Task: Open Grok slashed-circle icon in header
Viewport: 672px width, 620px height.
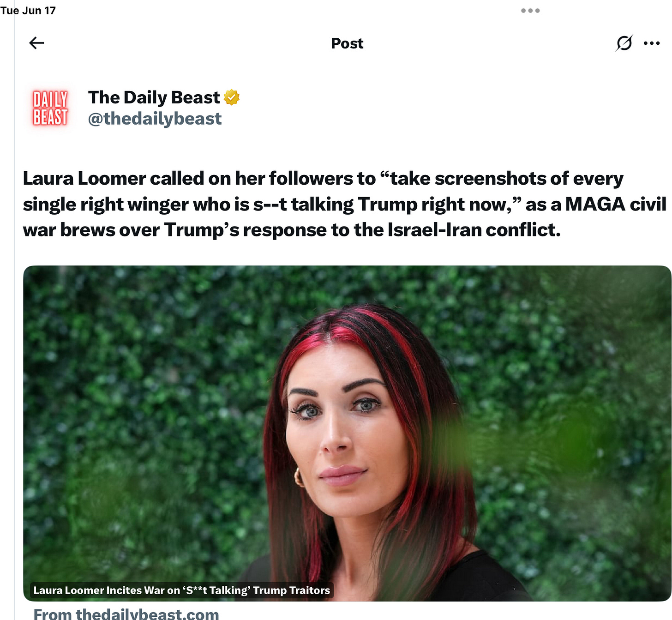Action: click(624, 43)
